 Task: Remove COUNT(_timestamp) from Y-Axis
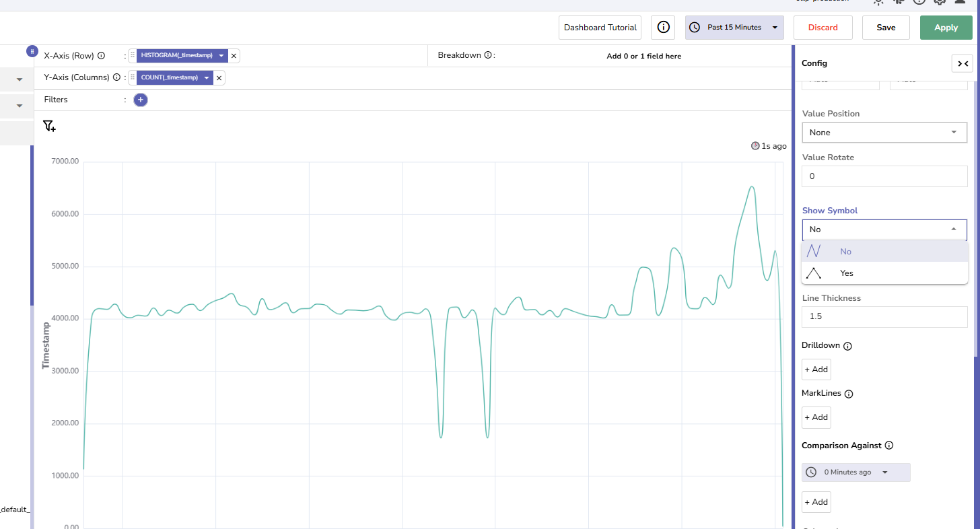219,78
